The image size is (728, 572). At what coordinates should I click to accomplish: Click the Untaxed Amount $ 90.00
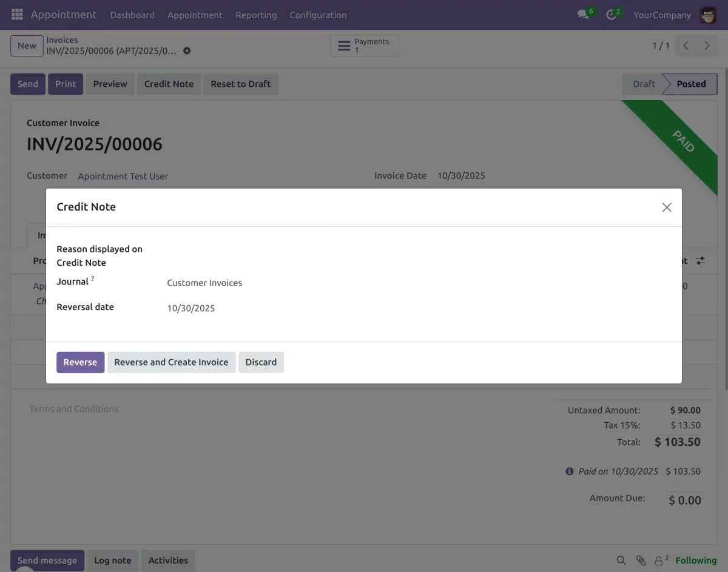(686, 410)
